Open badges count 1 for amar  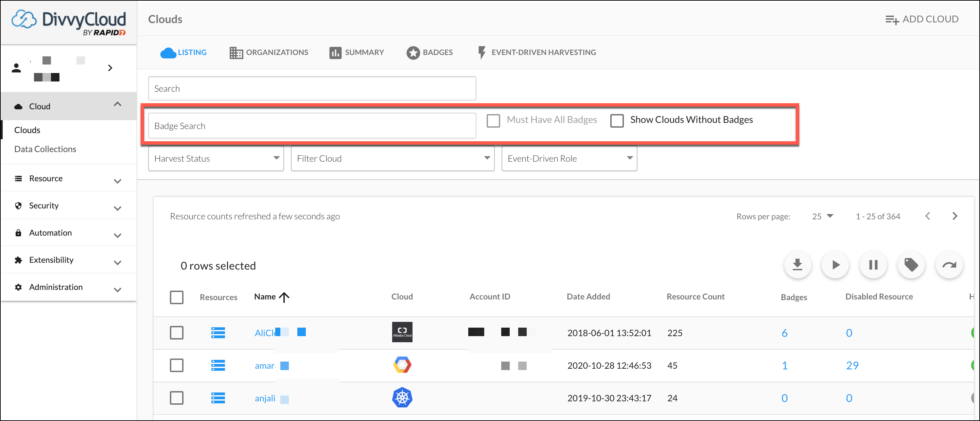(785, 366)
